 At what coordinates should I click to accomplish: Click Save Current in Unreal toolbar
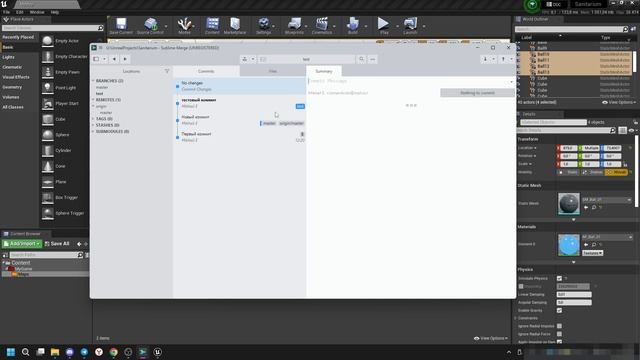tap(121, 26)
